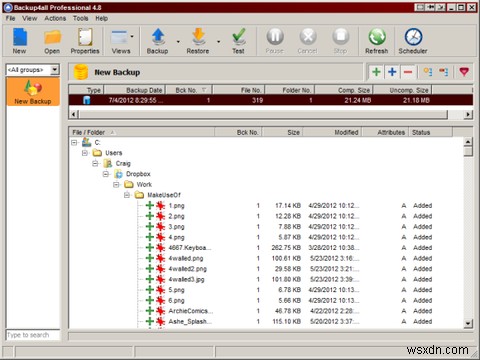Screen dimensions: 480x360
Task: Open the Restore button dropdown arrow
Action: click(x=218, y=42)
